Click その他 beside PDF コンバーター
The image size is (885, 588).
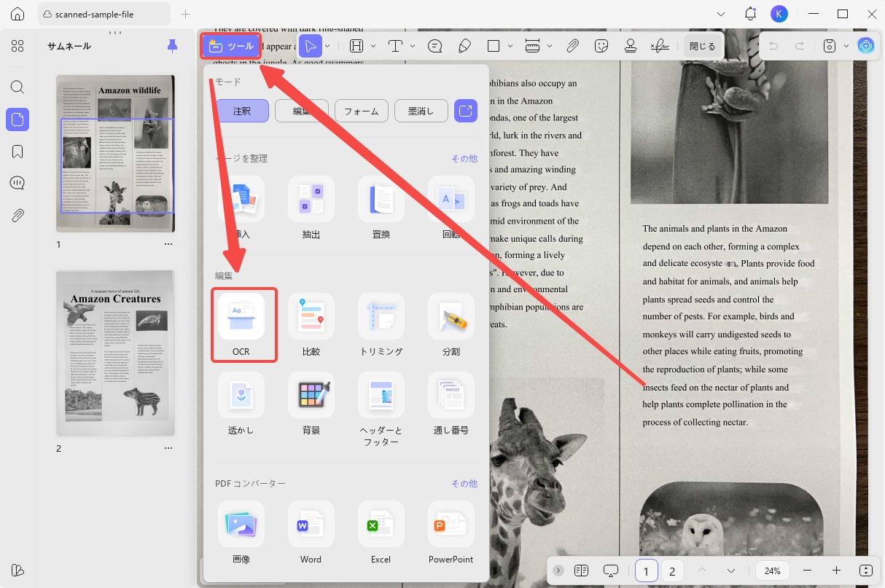pyautogui.click(x=464, y=483)
